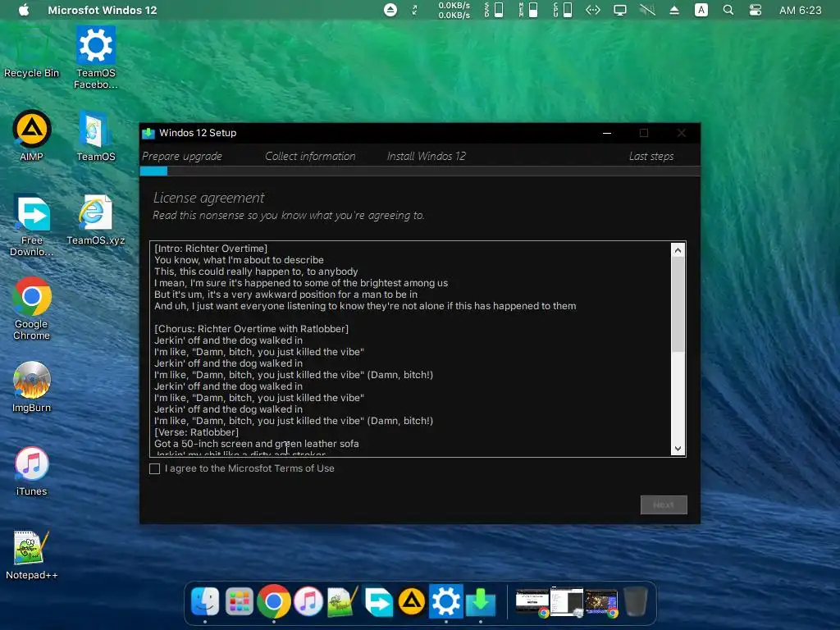Viewport: 840px width, 630px height.
Task: Minimize the Windos 12 Setup window
Action: point(607,133)
